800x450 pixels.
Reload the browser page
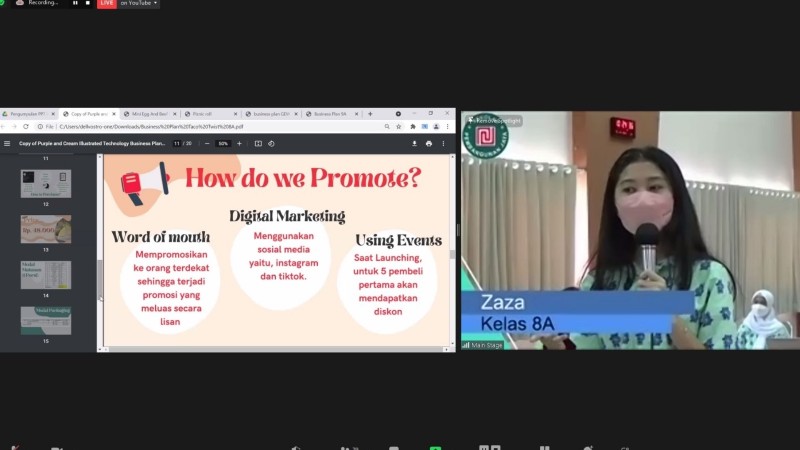point(26,127)
